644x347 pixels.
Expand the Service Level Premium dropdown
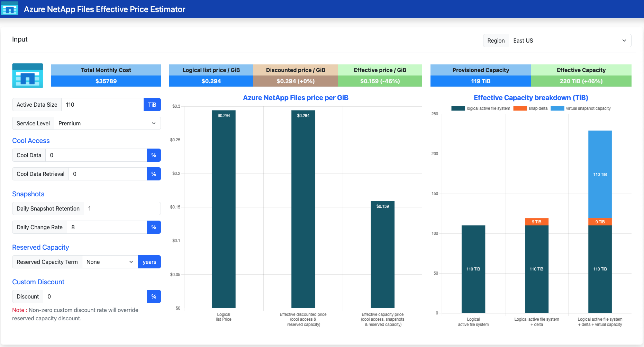pyautogui.click(x=107, y=123)
